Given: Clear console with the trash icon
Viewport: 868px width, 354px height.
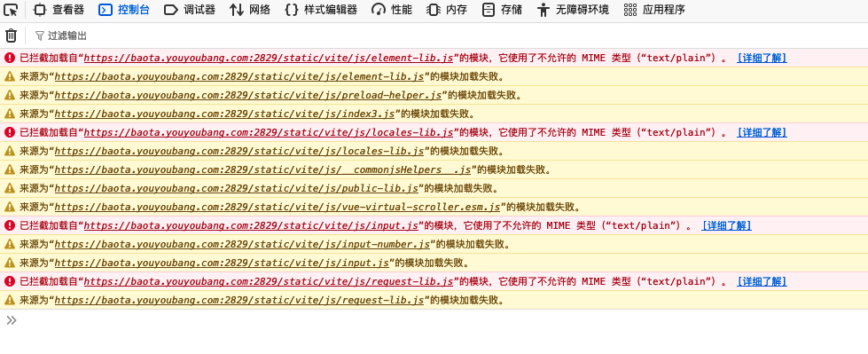Looking at the screenshot, I should [11, 36].
